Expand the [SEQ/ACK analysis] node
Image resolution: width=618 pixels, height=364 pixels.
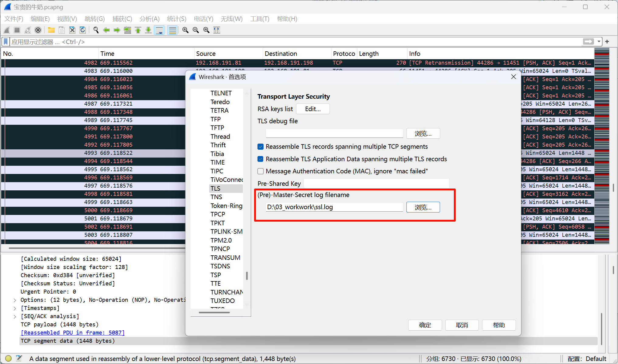(x=15, y=316)
